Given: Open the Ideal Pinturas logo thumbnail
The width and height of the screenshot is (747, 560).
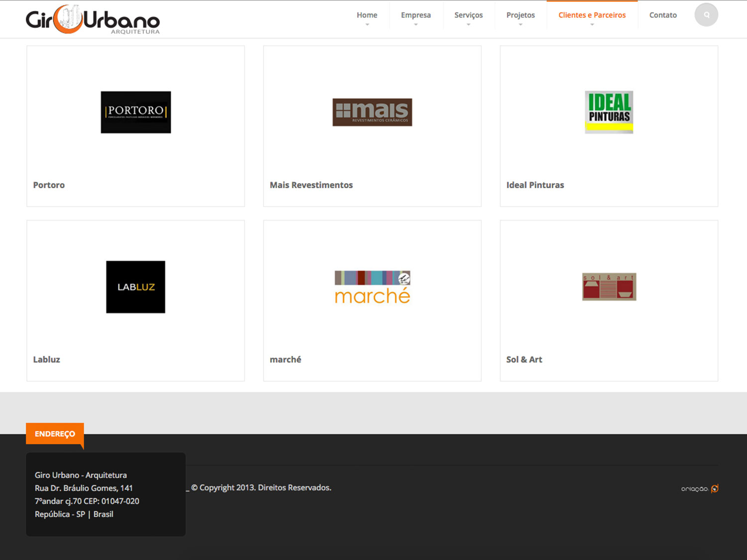Looking at the screenshot, I should [609, 112].
